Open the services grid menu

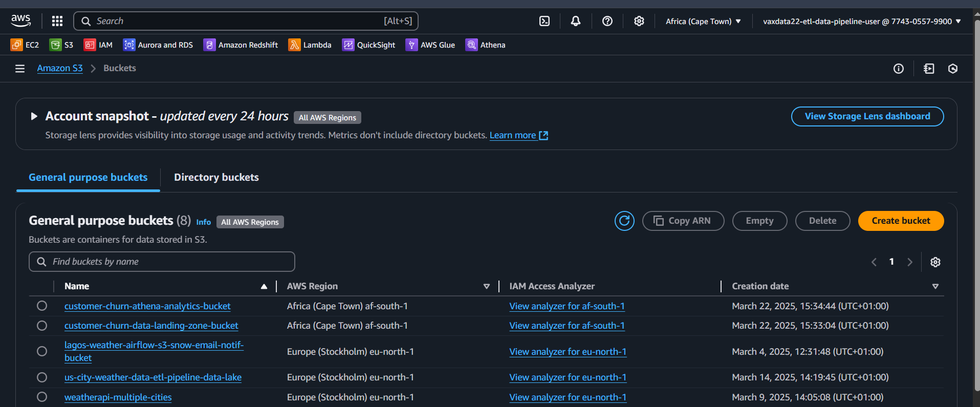tap(57, 21)
